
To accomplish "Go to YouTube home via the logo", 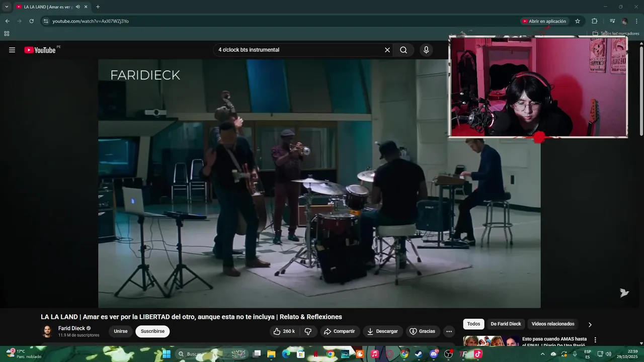I will click(40, 50).
